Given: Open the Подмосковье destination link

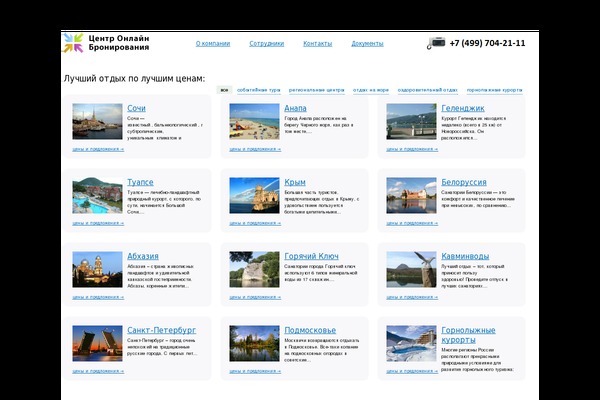Looking at the screenshot, I should pos(310,330).
